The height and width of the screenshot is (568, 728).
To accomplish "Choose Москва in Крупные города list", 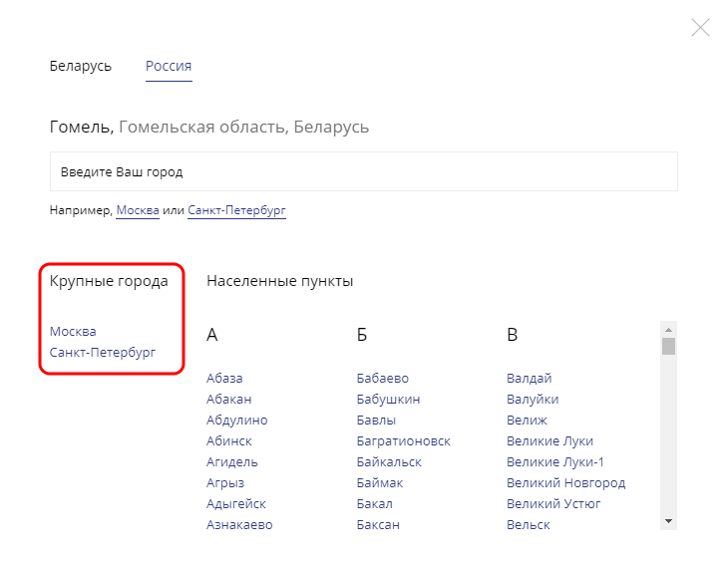I will click(x=73, y=331).
